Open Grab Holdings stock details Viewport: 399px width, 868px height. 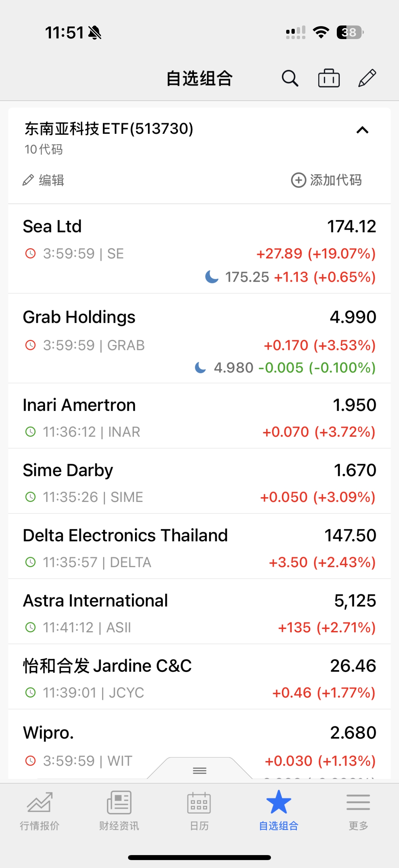click(199, 338)
